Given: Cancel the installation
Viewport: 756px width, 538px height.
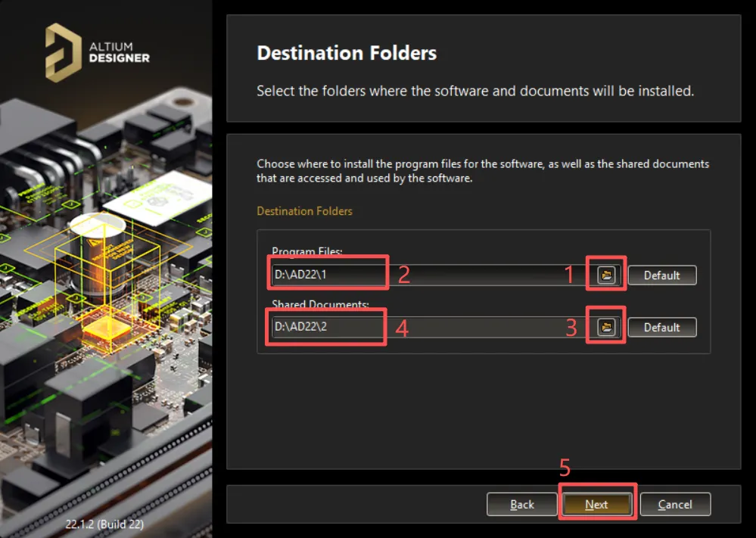Looking at the screenshot, I should [x=675, y=504].
